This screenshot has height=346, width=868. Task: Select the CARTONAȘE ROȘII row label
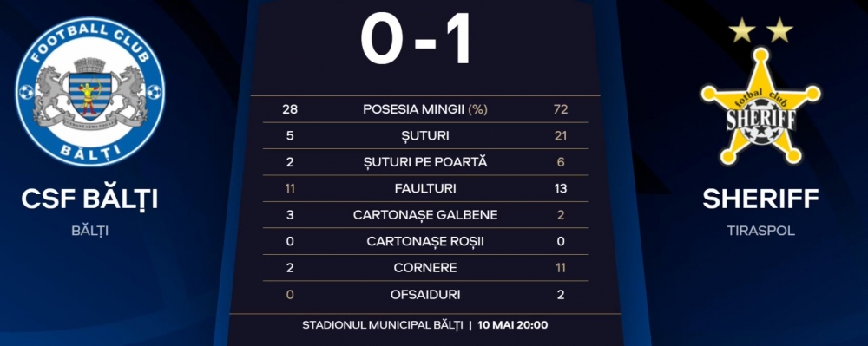425,242
